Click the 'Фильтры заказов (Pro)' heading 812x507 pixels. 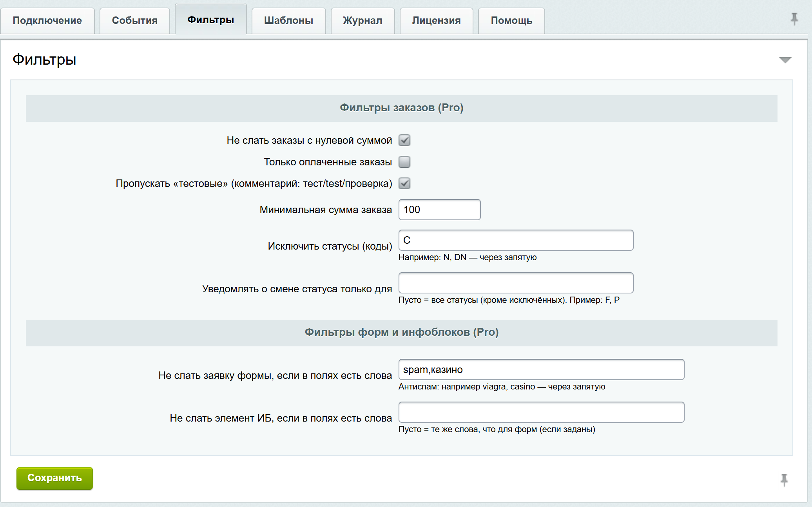pyautogui.click(x=402, y=108)
